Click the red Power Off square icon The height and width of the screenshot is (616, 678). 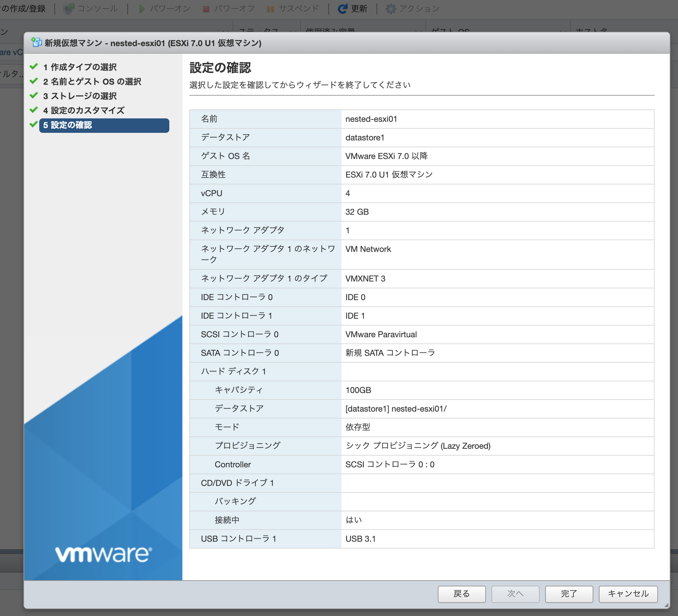(206, 9)
